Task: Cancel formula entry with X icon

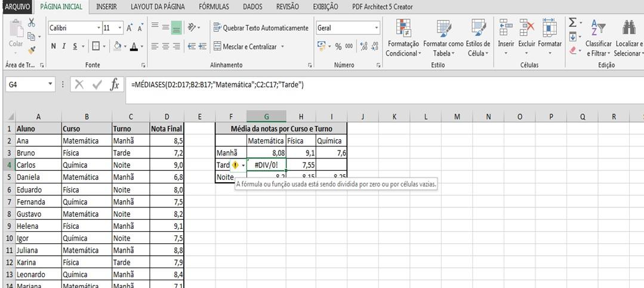Action: tap(79, 85)
